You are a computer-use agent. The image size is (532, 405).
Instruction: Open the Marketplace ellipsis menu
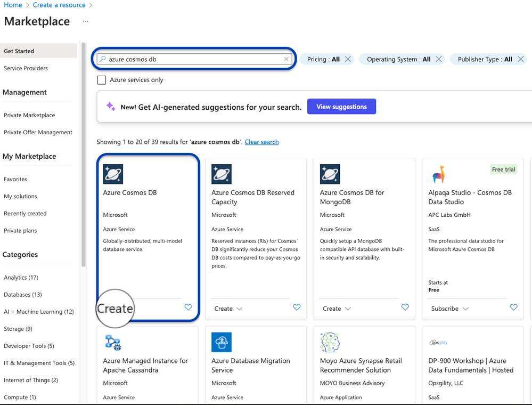(86, 21)
